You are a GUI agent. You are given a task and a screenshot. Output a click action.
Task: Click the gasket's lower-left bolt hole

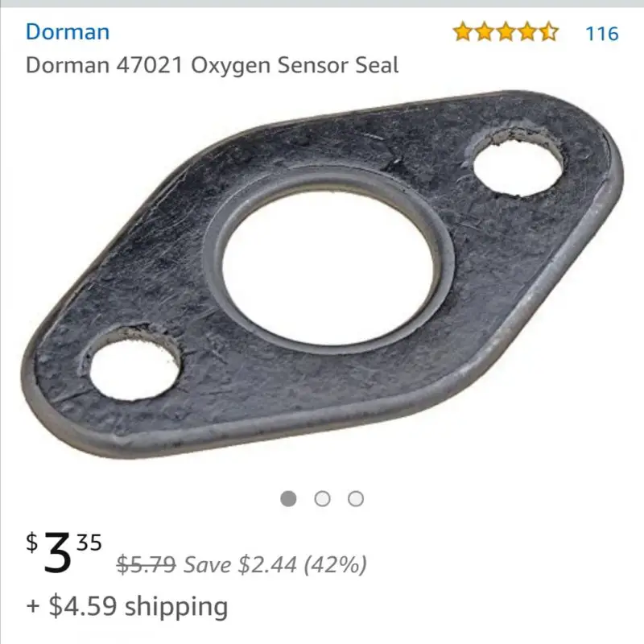134,367
